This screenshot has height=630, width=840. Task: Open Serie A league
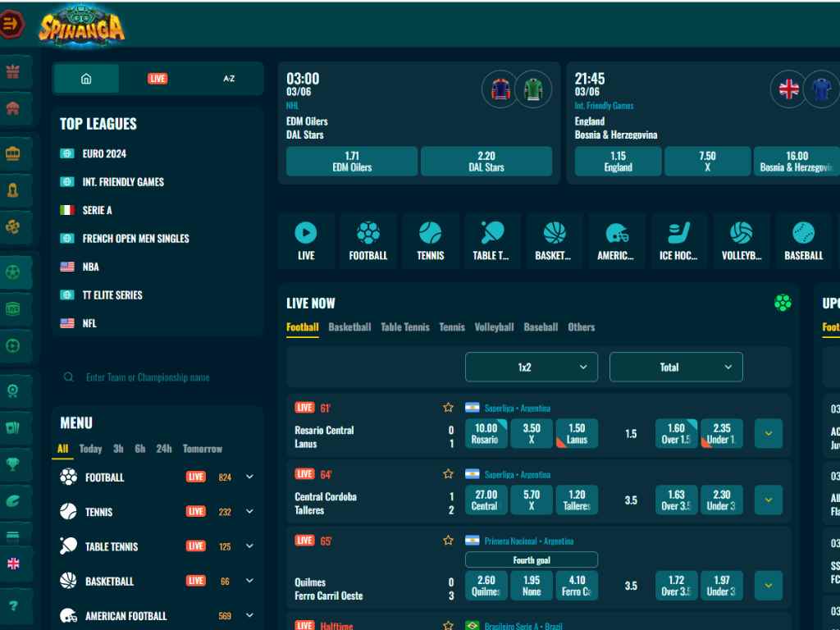click(97, 210)
